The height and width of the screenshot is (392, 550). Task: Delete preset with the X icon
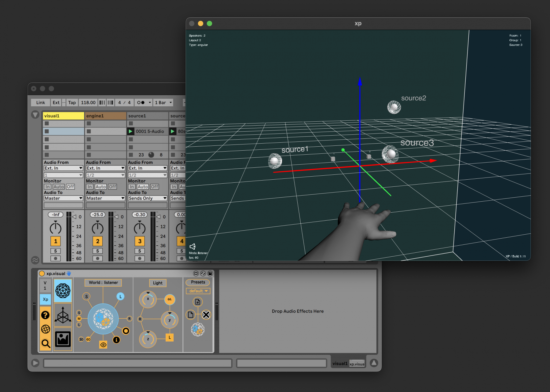tap(206, 315)
